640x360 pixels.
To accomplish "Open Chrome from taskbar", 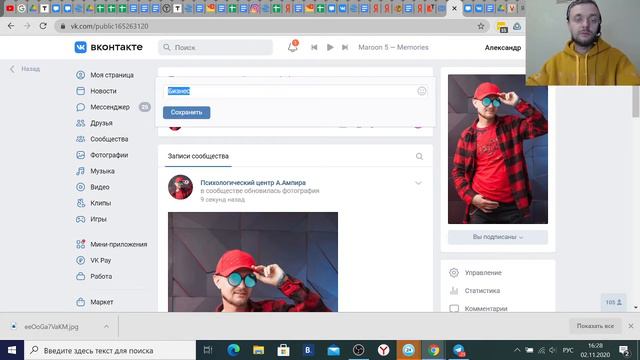I will tap(433, 350).
